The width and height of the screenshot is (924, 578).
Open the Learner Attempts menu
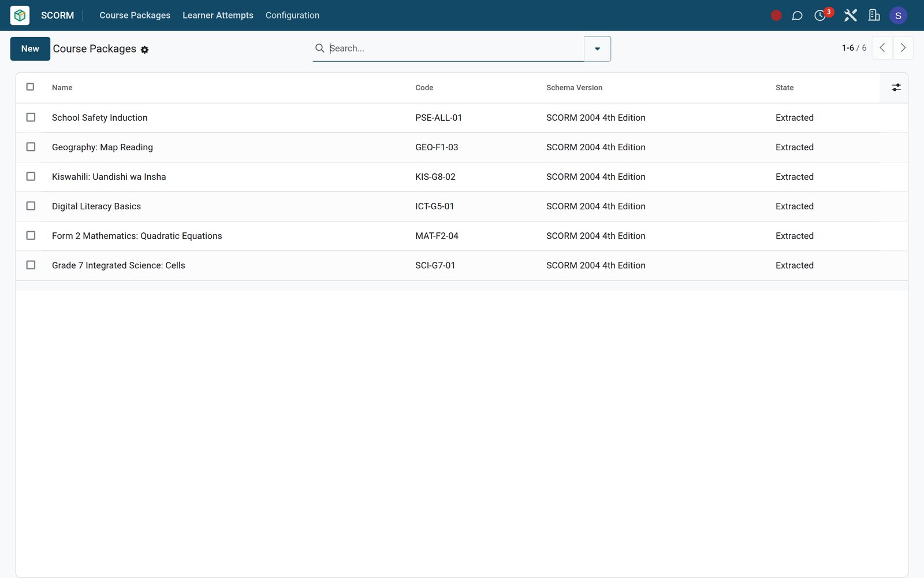click(x=218, y=16)
